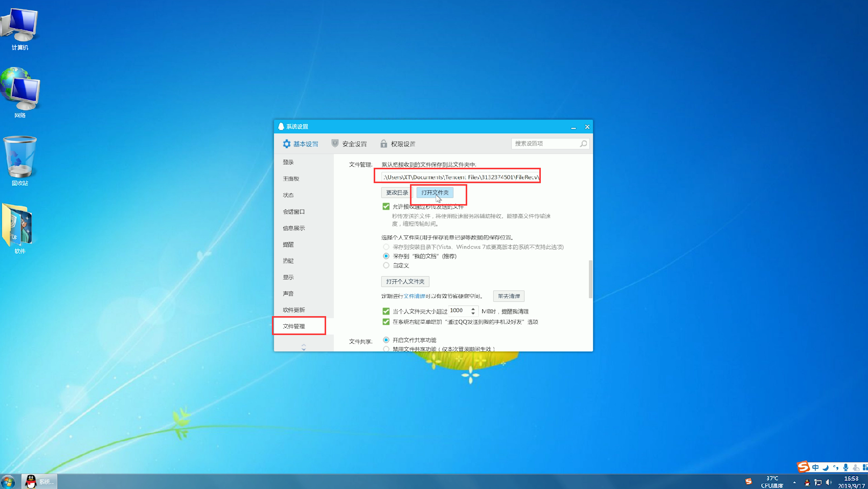
Task: Open the 文件清理 hyperlink
Action: (414, 296)
